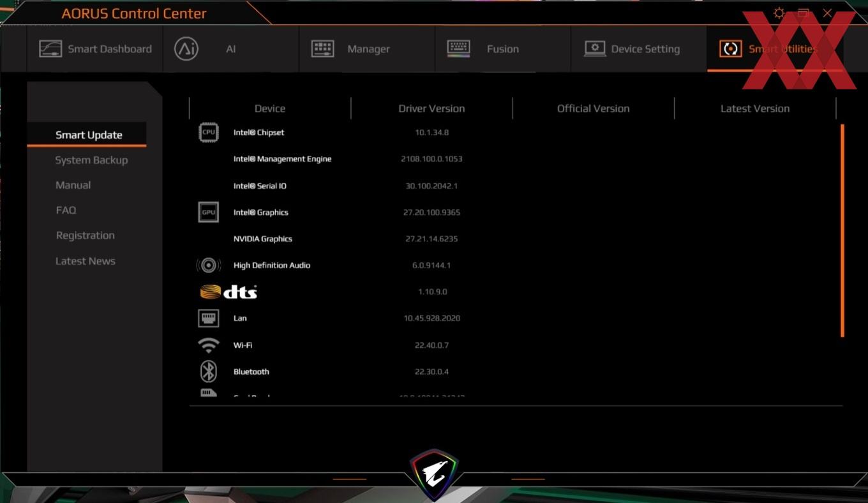Click the Driver Version column header
The height and width of the screenshot is (503, 868).
pos(431,109)
